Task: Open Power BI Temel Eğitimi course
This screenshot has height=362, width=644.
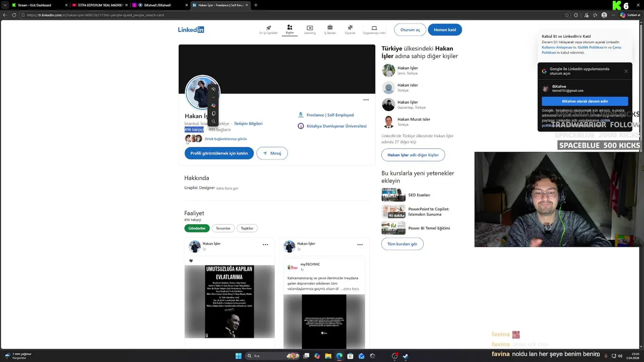Action: click(429, 228)
